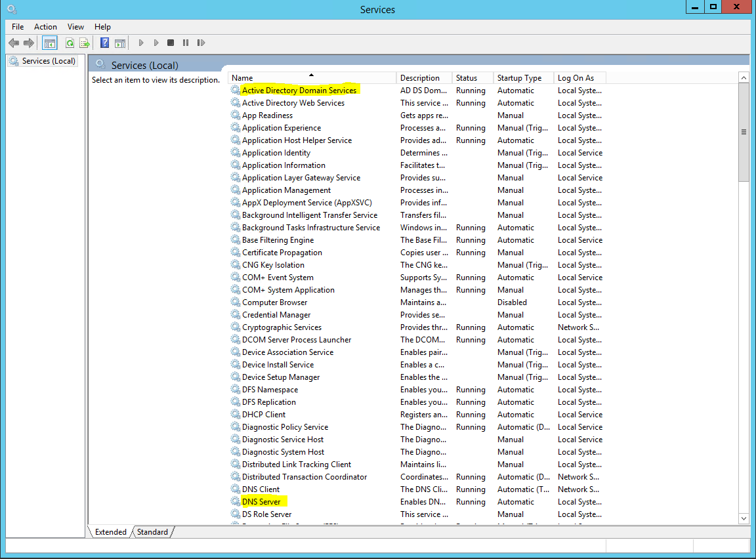Click the scrollbar down arrow in the services list
The height and width of the screenshot is (559, 756).
click(x=744, y=518)
